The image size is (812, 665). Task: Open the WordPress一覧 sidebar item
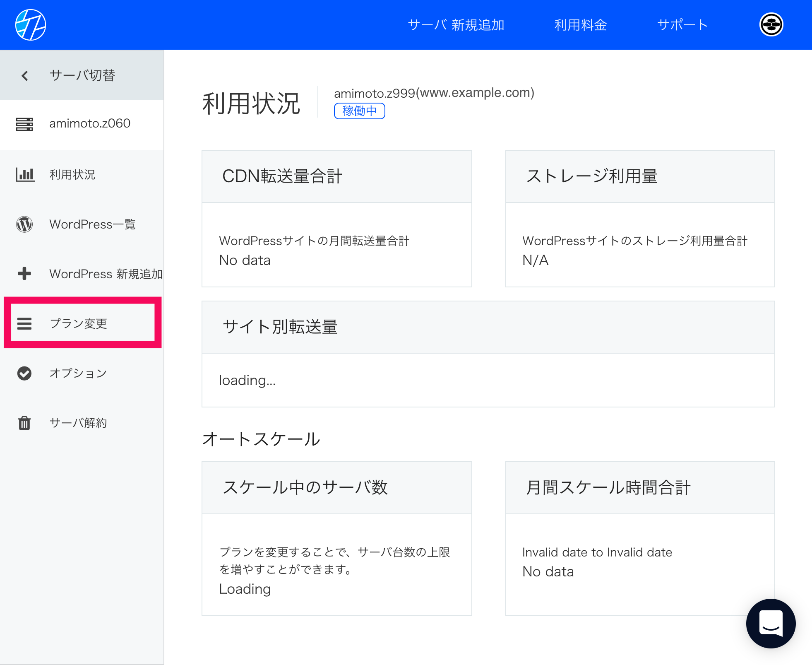[x=82, y=224]
